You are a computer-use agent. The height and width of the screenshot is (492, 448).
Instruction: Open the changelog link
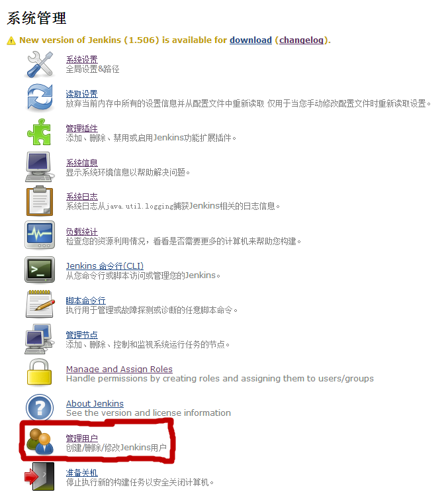coord(301,40)
